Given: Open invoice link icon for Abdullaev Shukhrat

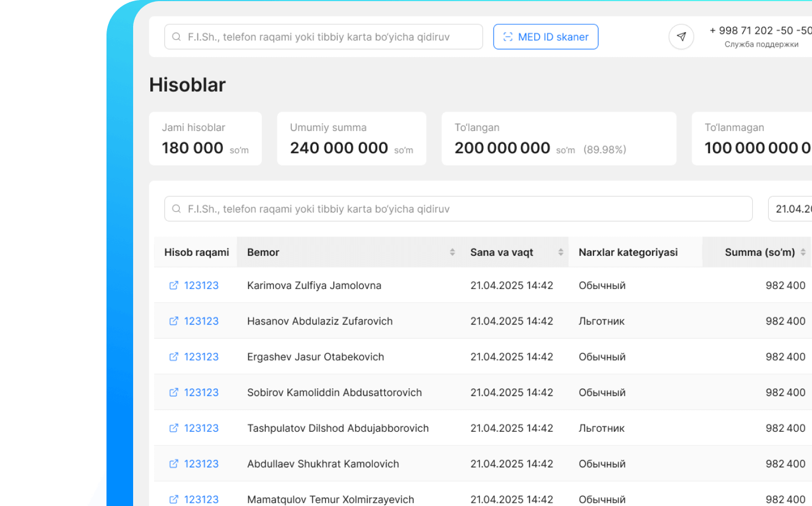Looking at the screenshot, I should (174, 464).
